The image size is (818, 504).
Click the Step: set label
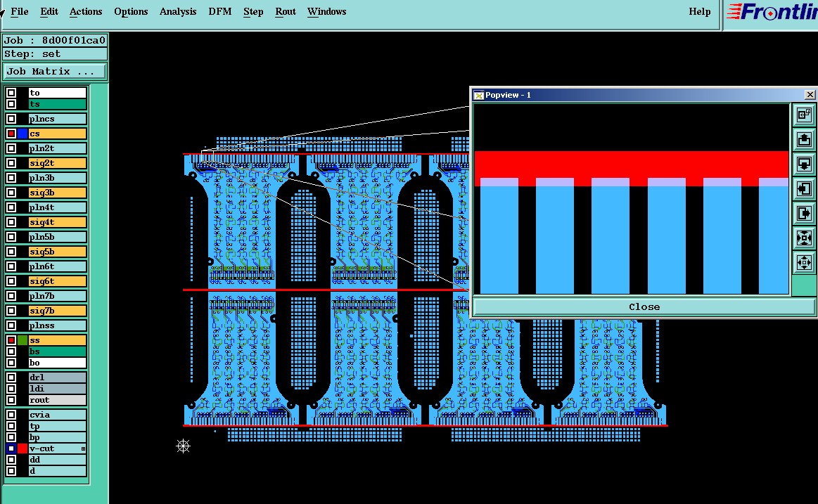point(55,54)
